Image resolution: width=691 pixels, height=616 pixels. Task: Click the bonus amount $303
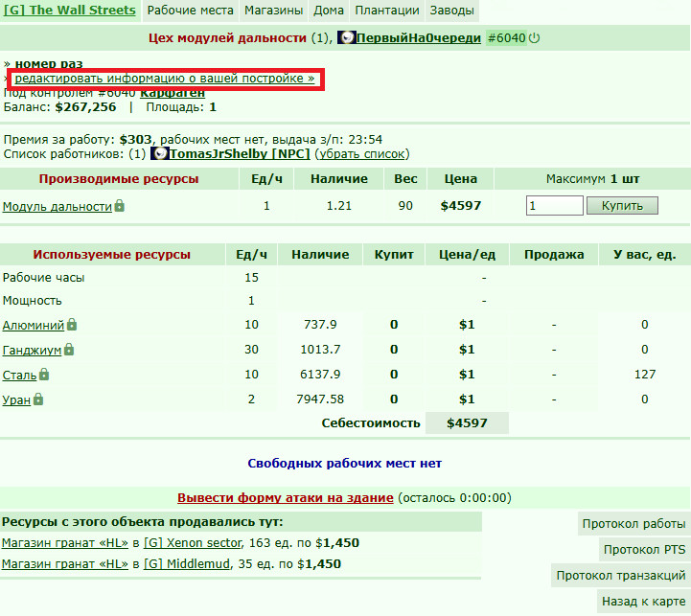click(136, 140)
